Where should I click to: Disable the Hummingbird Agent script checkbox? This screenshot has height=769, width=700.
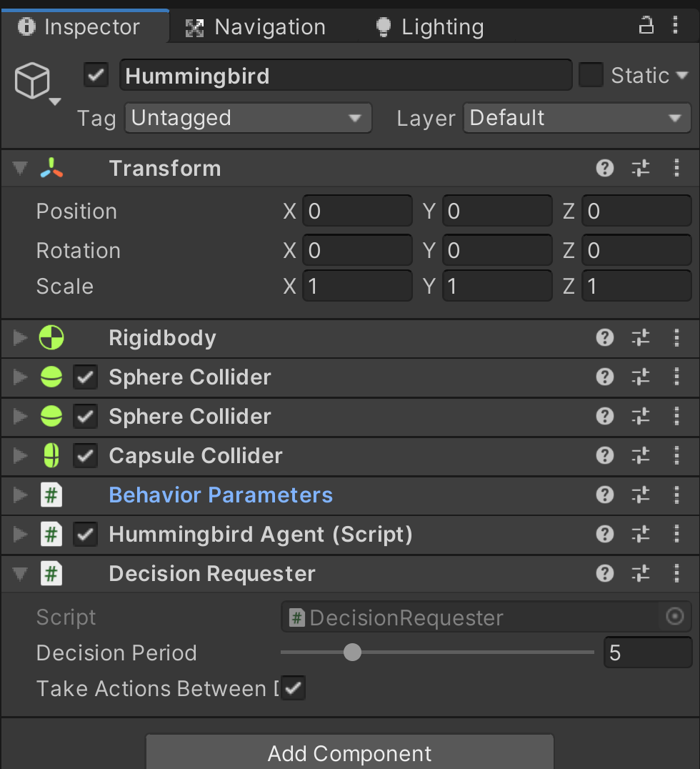pyautogui.click(x=85, y=534)
